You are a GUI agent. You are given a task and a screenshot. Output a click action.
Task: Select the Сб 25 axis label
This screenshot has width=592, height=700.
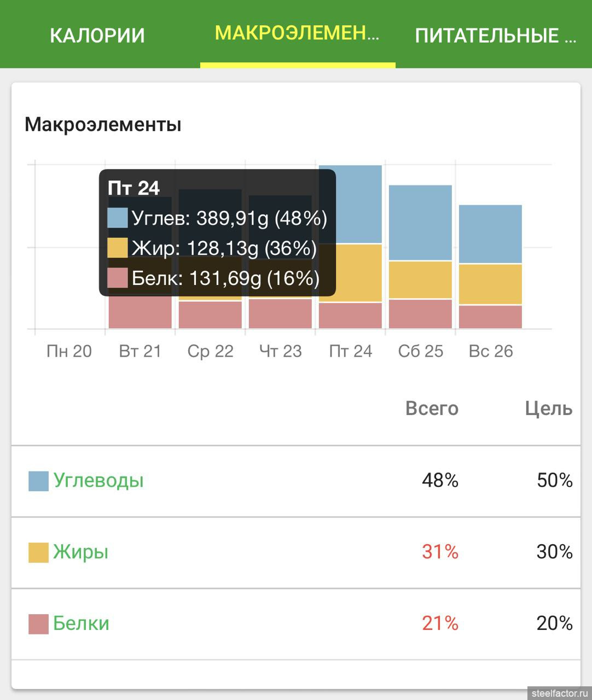[421, 351]
